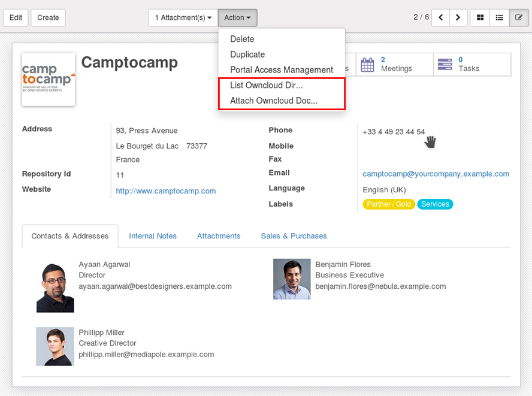
Task: Select List Owncloud Dir... menu entry
Action: click(282, 85)
